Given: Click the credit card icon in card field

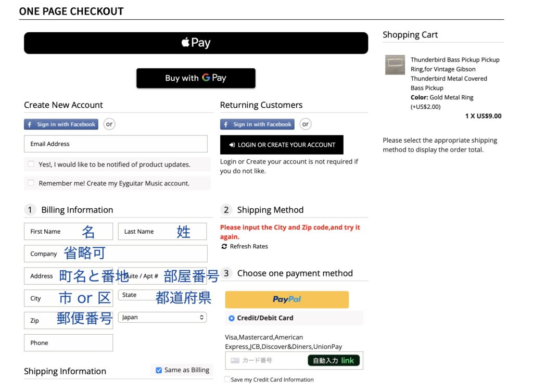Looking at the screenshot, I should click(x=235, y=360).
